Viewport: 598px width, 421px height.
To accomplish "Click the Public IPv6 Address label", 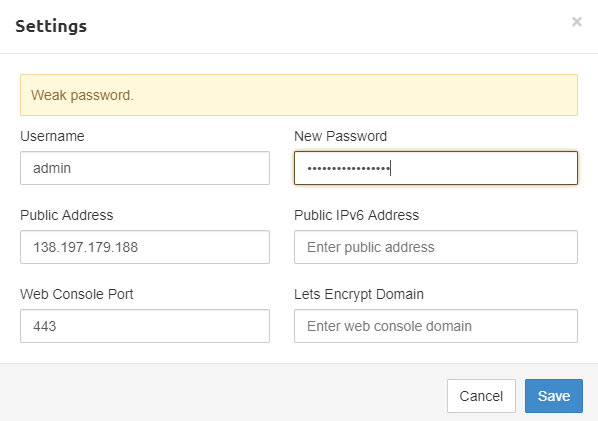I will [357, 215].
